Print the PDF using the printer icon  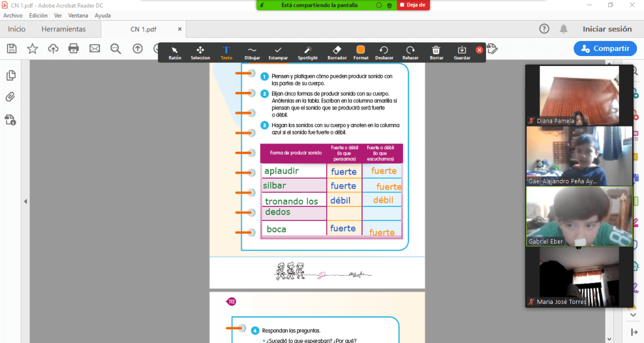pyautogui.click(x=74, y=48)
